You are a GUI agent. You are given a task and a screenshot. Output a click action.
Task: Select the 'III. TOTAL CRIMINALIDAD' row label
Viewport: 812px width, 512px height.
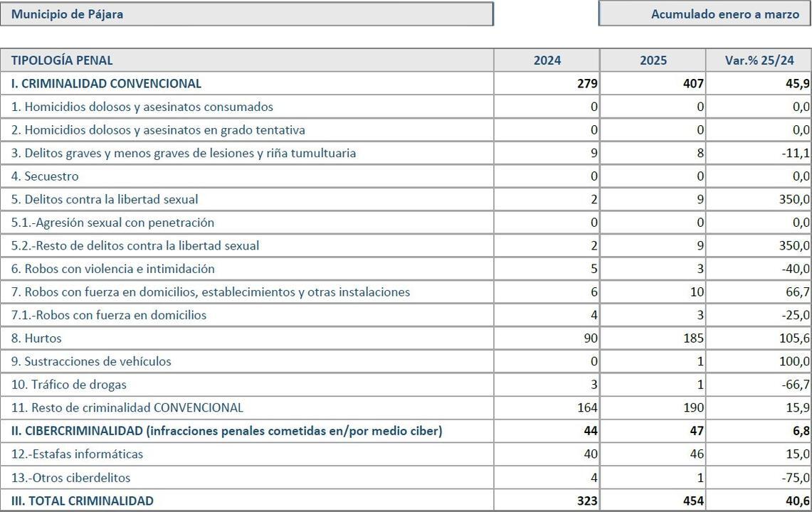82,501
